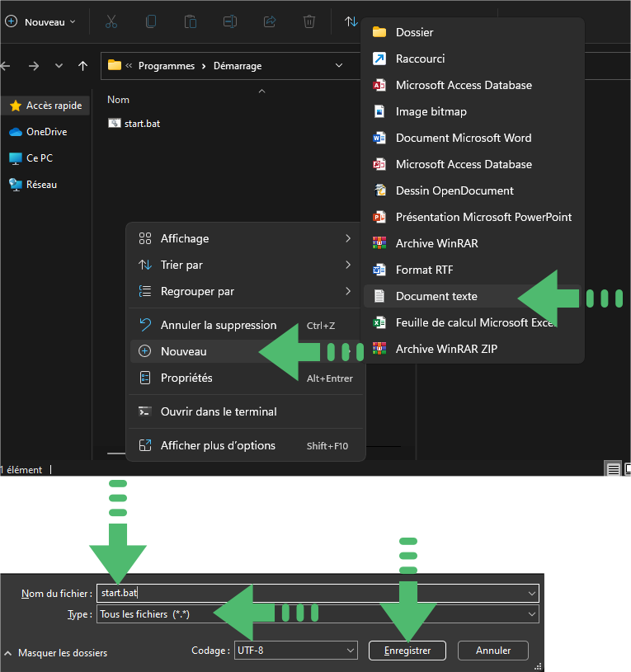631x672 pixels.
Task: Click the Paste clipboard icon
Action: point(191,21)
